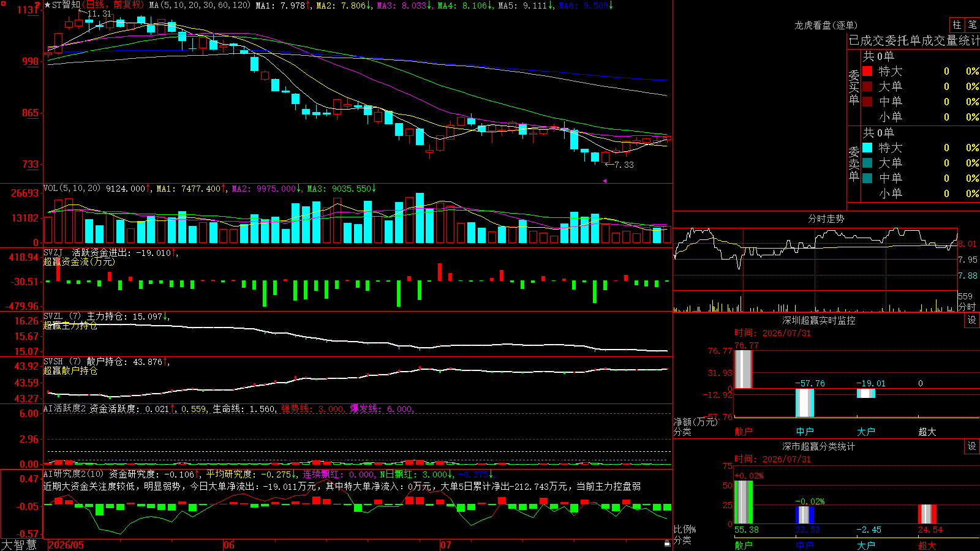This screenshot has width=980, height=551.
Task: Select the 大智慧 logo at bottom left
Action: coord(19,545)
